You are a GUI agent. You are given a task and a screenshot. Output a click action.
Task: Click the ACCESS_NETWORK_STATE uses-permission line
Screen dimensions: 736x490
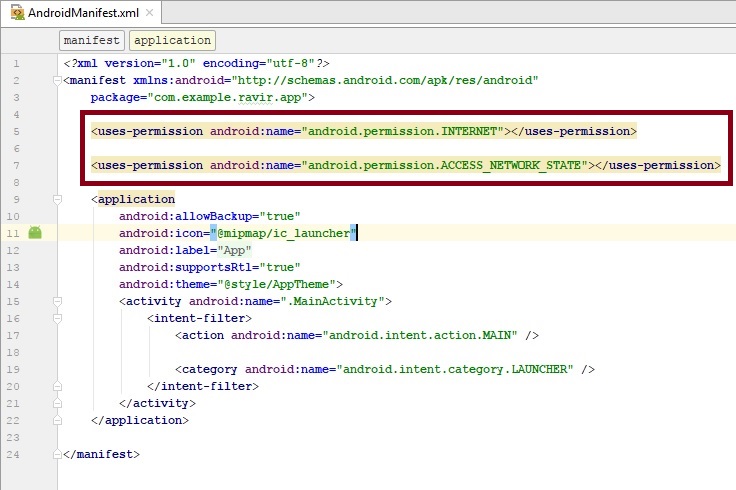[x=406, y=165]
